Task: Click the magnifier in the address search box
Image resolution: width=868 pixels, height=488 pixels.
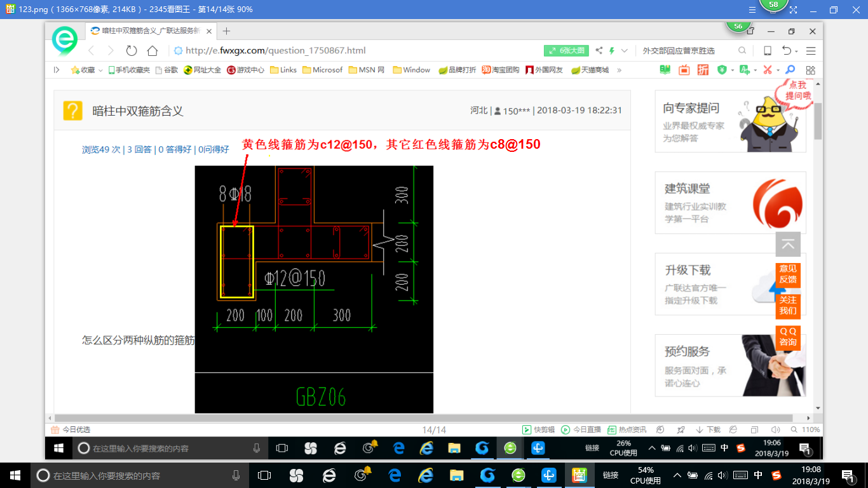Action: 742,51
